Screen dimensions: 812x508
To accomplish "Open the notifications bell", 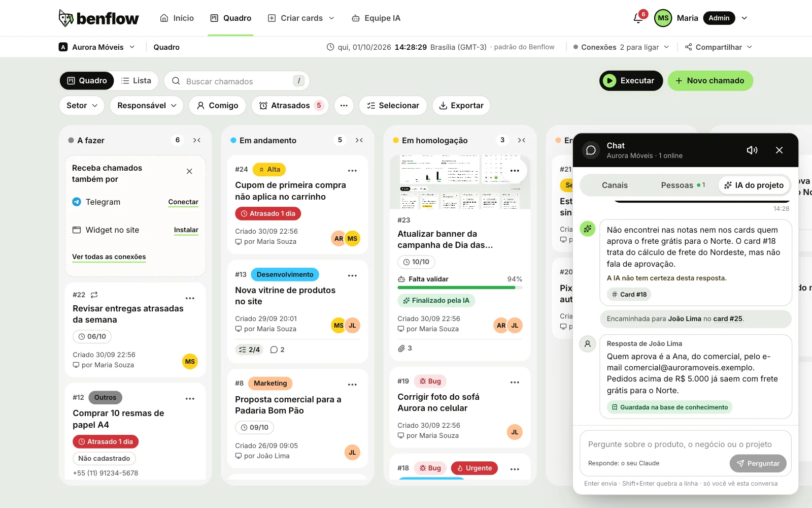I will coord(638,18).
